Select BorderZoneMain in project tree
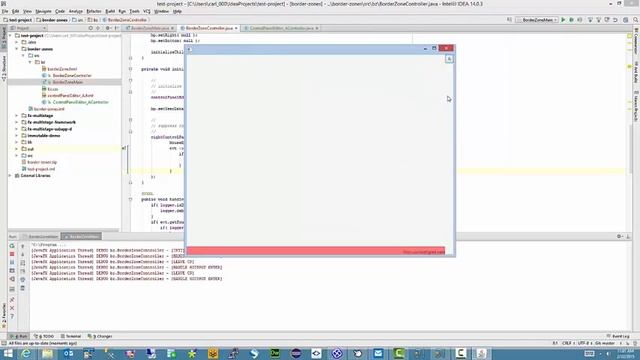This screenshot has width=640, height=360. coord(67,82)
